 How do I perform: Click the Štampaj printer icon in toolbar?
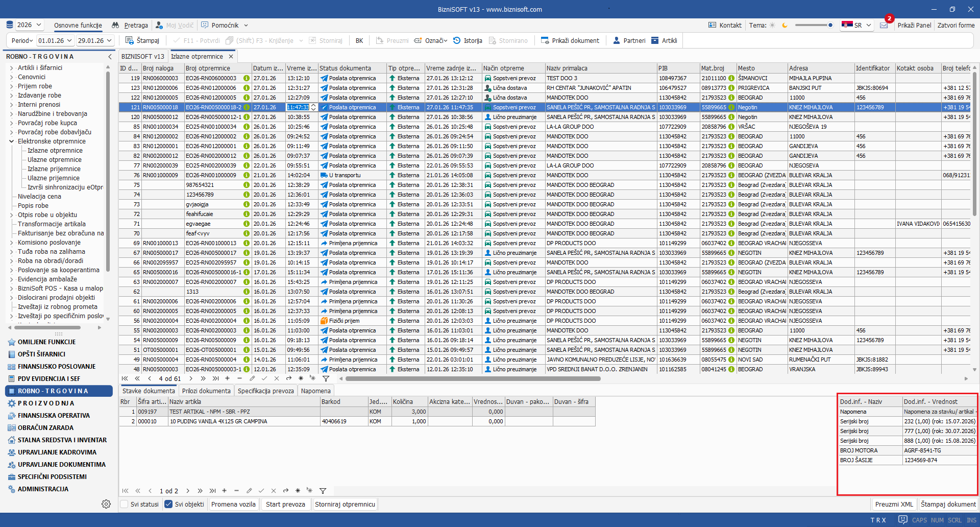(x=130, y=40)
